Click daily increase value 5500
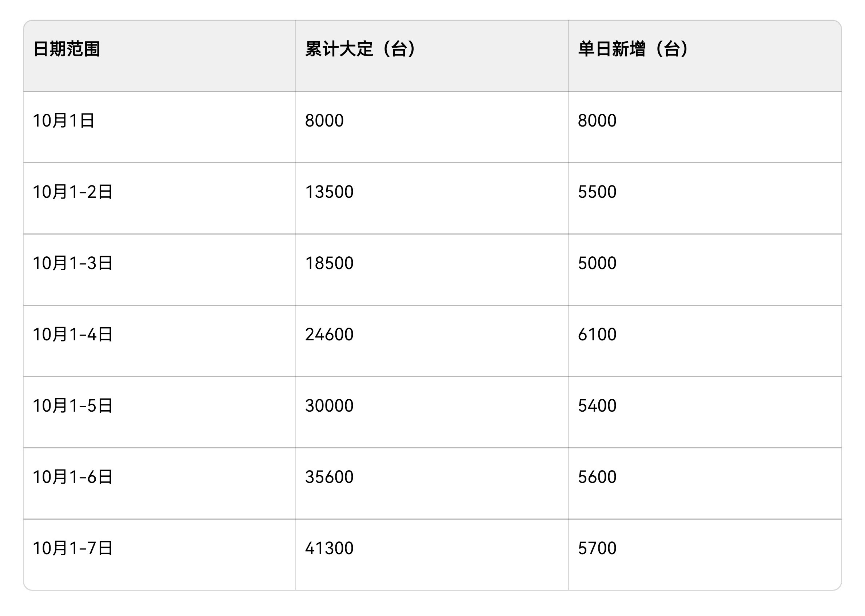865x616 pixels. click(x=597, y=192)
